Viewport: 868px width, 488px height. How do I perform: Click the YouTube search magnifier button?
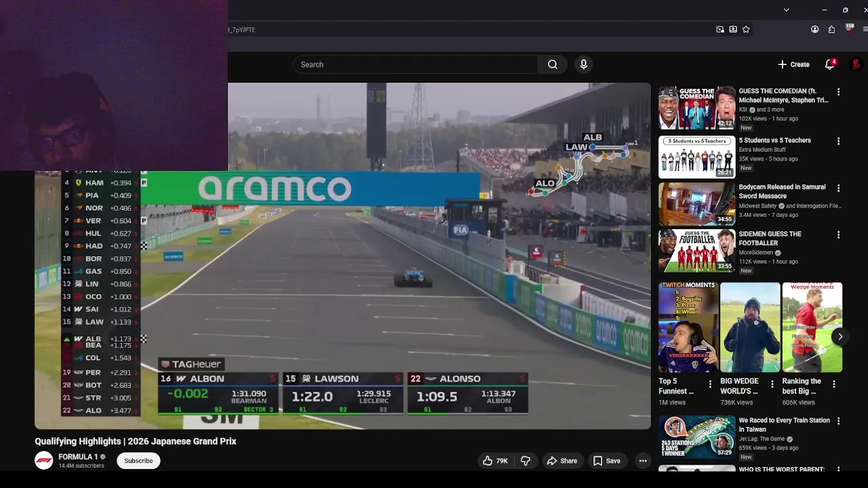(553, 64)
